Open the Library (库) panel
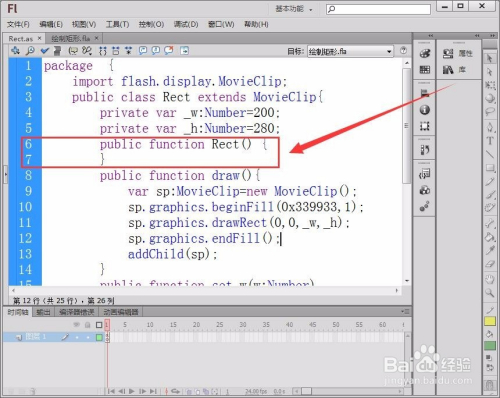500x398 pixels. tap(454, 70)
